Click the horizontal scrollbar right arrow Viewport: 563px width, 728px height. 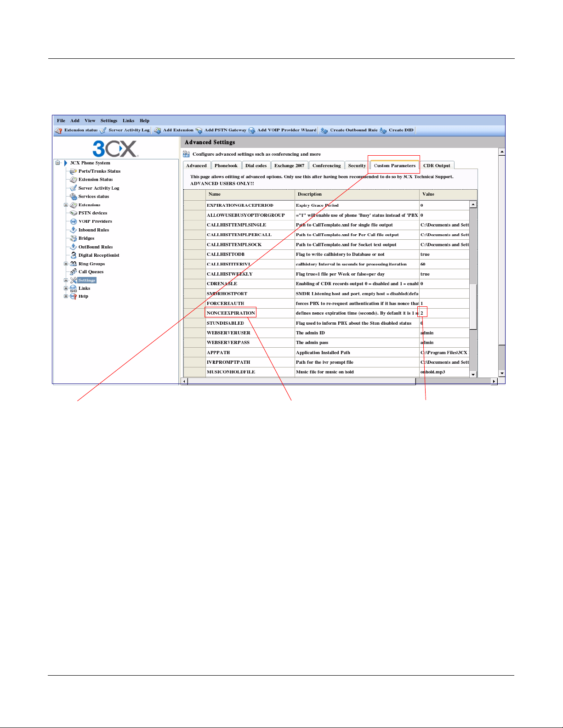pos(494,381)
